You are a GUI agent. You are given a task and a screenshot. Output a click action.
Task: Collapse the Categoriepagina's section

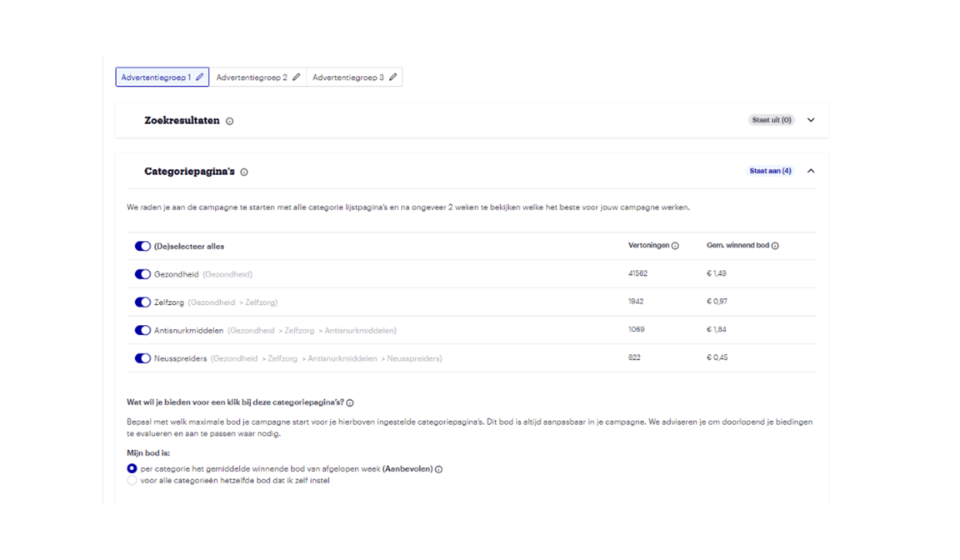click(x=810, y=171)
